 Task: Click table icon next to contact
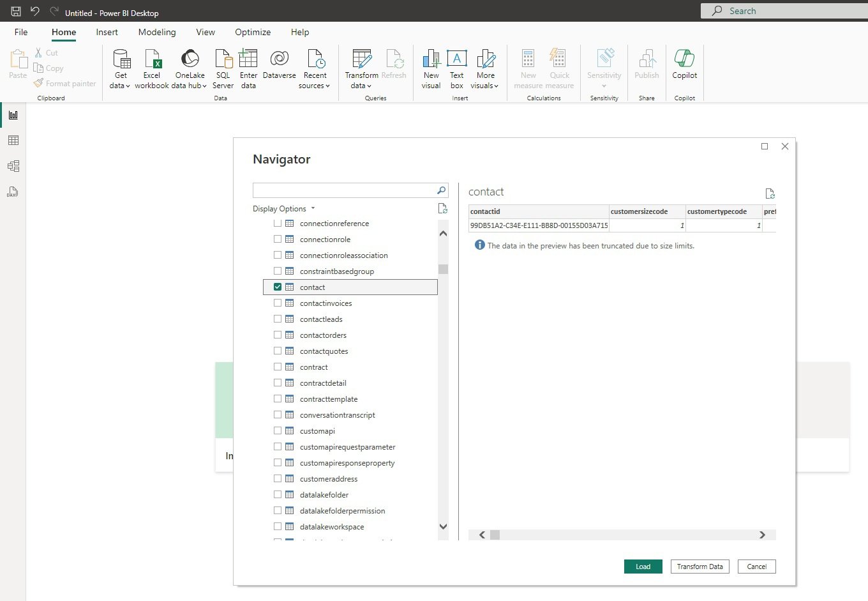pyautogui.click(x=289, y=287)
